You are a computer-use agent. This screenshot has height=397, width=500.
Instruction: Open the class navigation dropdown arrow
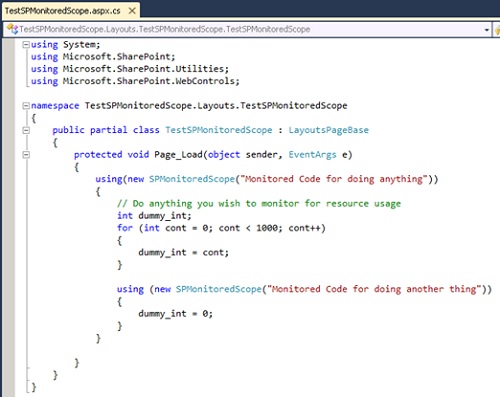point(487,30)
